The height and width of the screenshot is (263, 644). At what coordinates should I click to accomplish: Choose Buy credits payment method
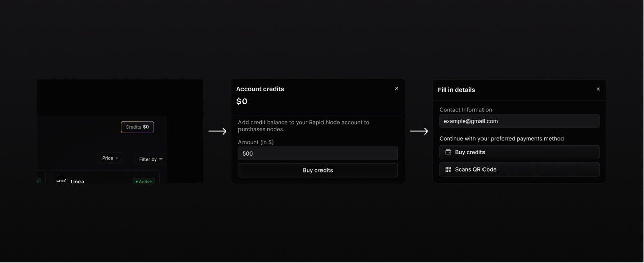point(519,152)
